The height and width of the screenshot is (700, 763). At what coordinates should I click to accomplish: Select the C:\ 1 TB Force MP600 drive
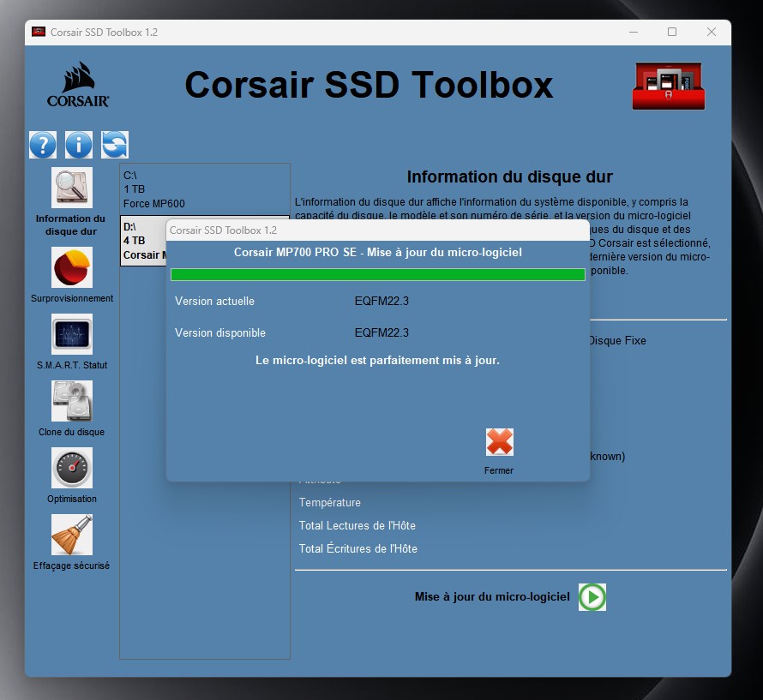click(x=205, y=189)
